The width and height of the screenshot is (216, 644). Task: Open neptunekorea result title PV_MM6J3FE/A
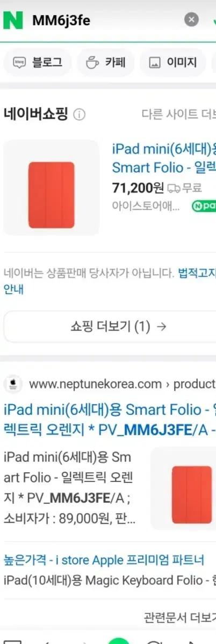pos(110,420)
